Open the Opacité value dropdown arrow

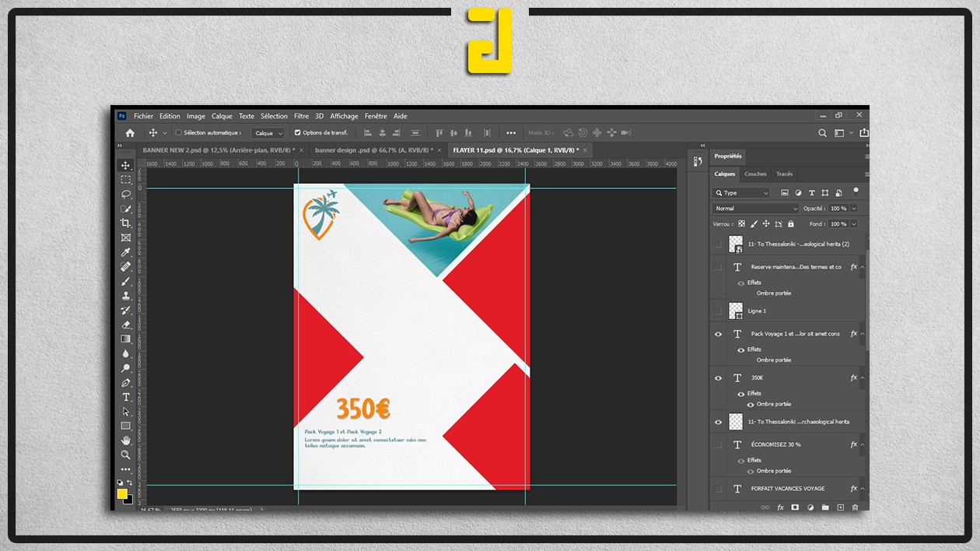click(854, 209)
